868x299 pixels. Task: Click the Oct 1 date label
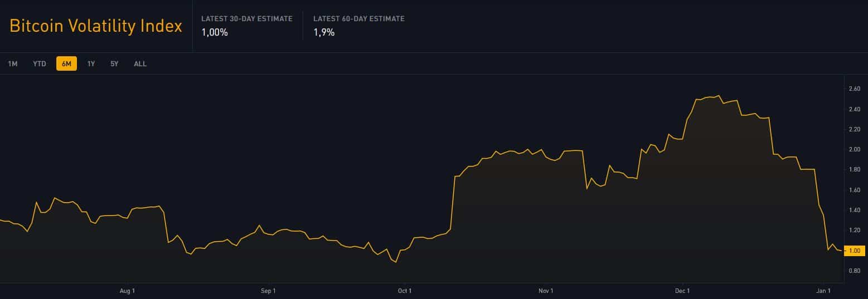point(404,291)
